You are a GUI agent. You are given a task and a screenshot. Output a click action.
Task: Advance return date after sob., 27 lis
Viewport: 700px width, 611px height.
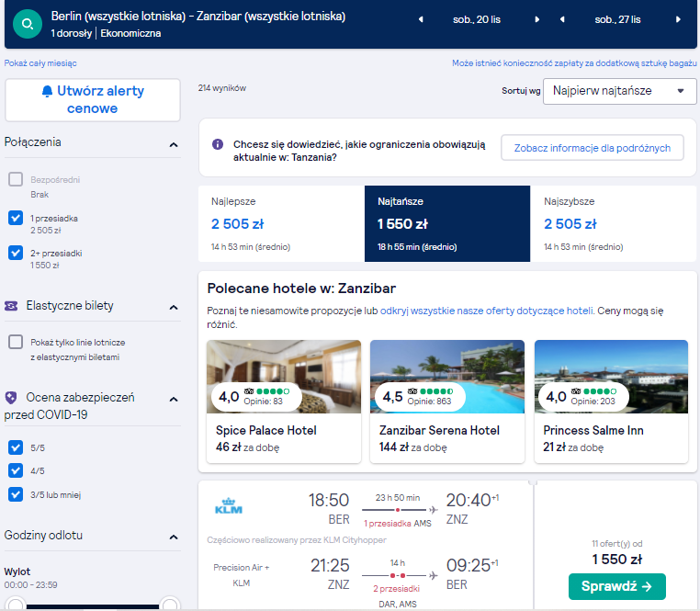pyautogui.click(x=678, y=19)
